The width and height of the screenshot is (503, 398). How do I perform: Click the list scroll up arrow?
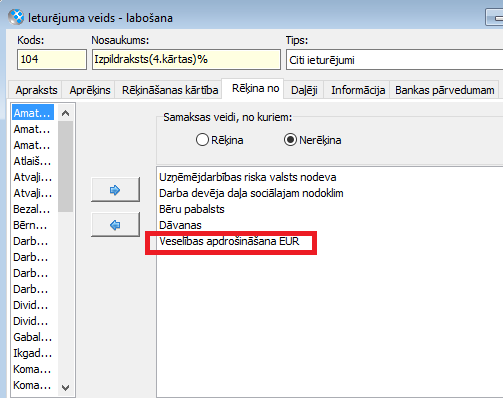click(66, 113)
